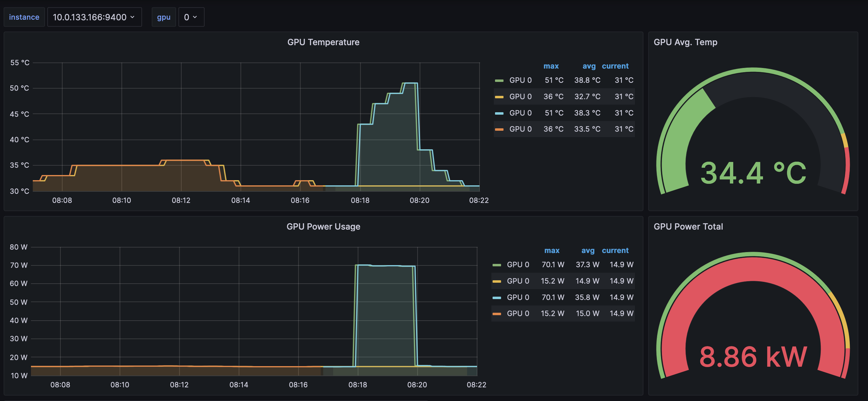Toggle power series label with 35.8 W avg
868x401 pixels.
point(517,298)
